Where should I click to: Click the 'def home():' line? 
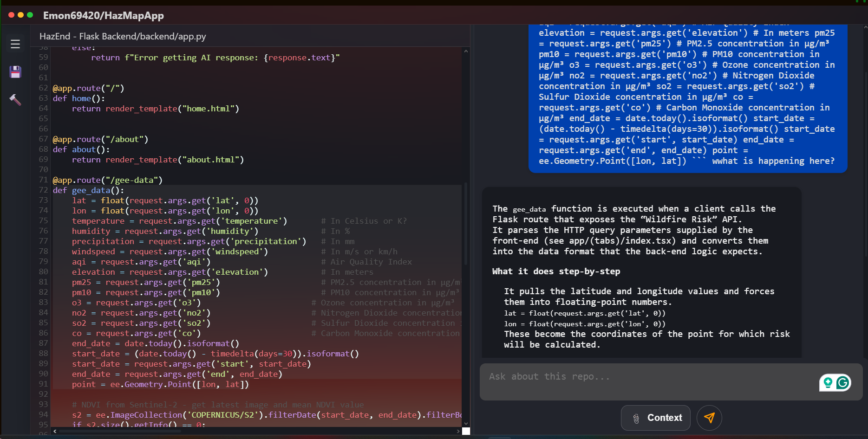point(79,98)
